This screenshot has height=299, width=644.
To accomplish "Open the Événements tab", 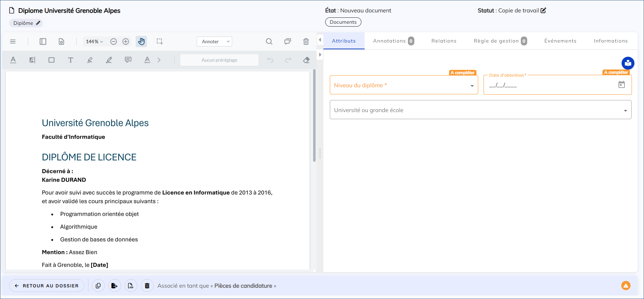I will 560,41.
